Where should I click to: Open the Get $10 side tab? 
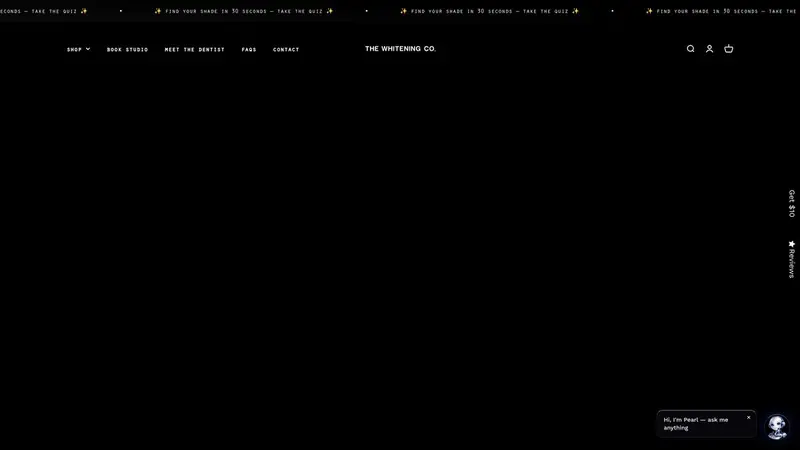(791, 204)
